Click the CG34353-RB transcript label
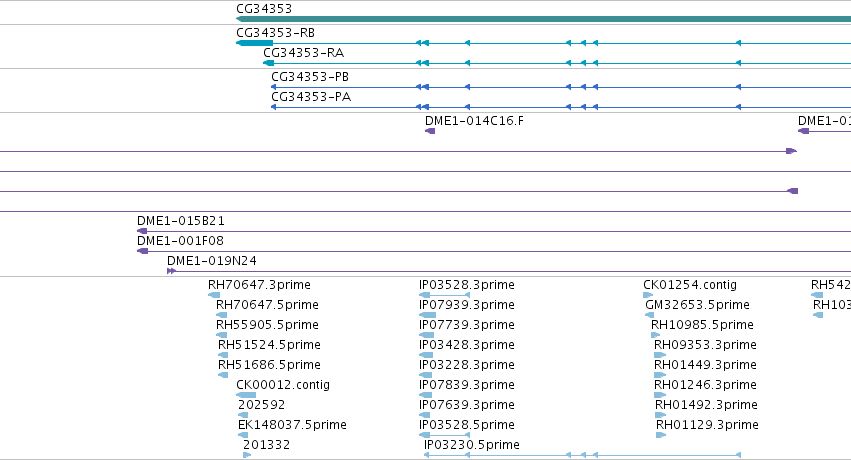 click(275, 33)
